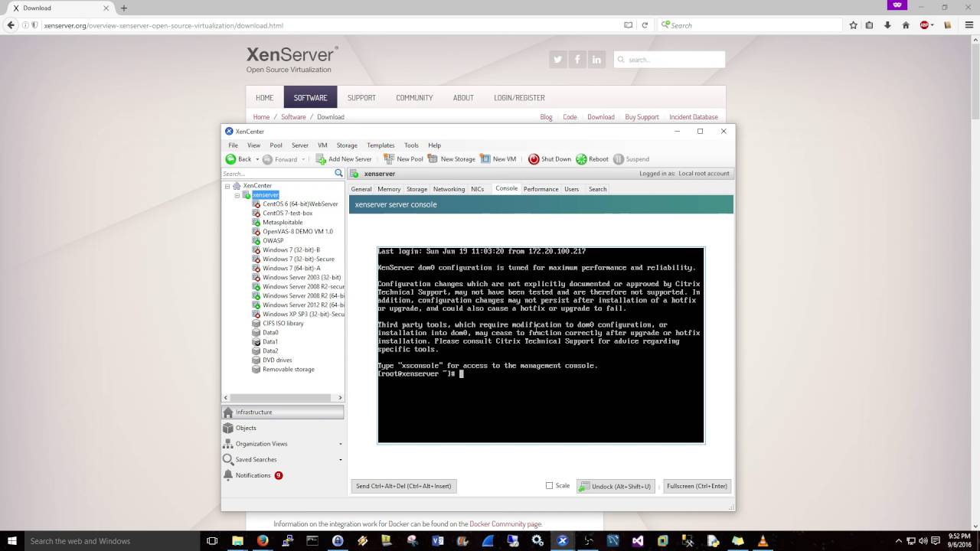Click the browser downloads arrow icon

[x=887, y=25]
